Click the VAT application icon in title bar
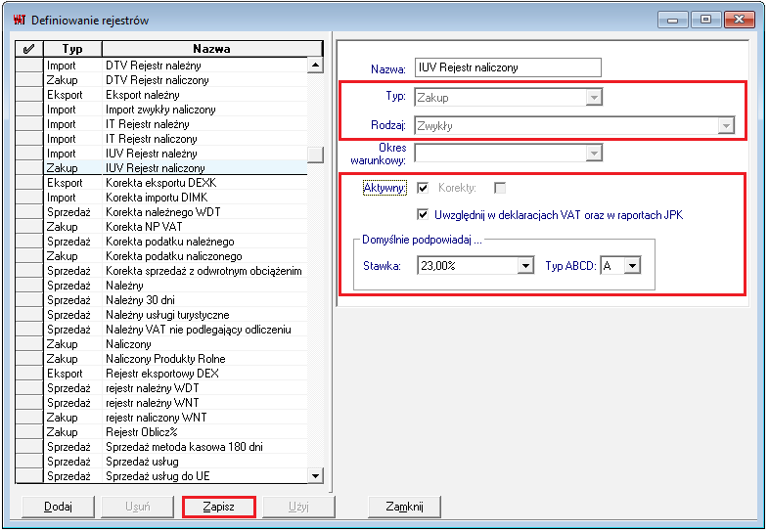Screen dimensions: 769x532 [20, 21]
